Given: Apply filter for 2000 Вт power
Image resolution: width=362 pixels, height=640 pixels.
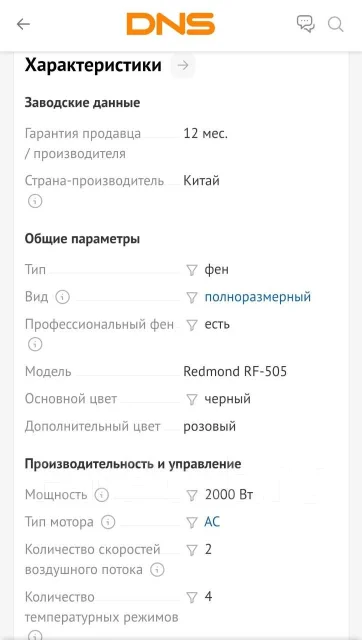Looking at the screenshot, I should click(x=192, y=496).
